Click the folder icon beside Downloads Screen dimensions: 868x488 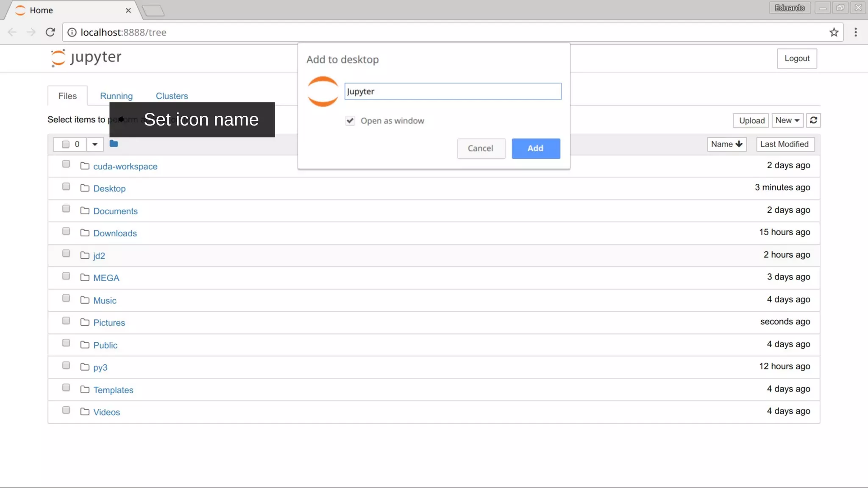click(85, 233)
